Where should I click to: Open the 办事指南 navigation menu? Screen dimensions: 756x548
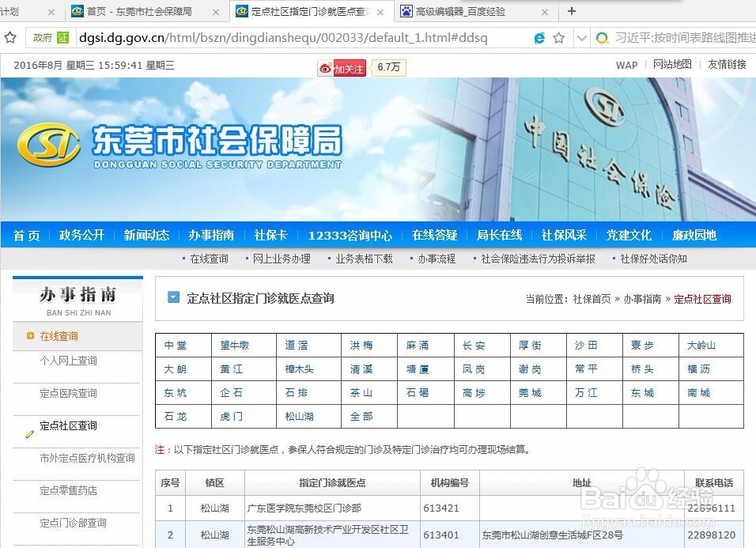coord(212,235)
